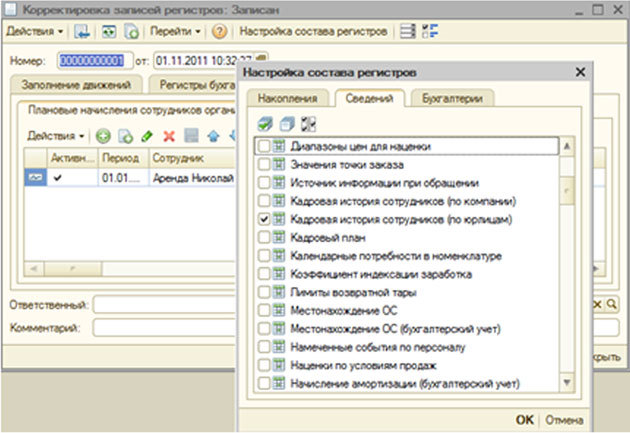Switch to the Бухгалтерии tab
This screenshot has height=433, width=630.
[x=453, y=99]
